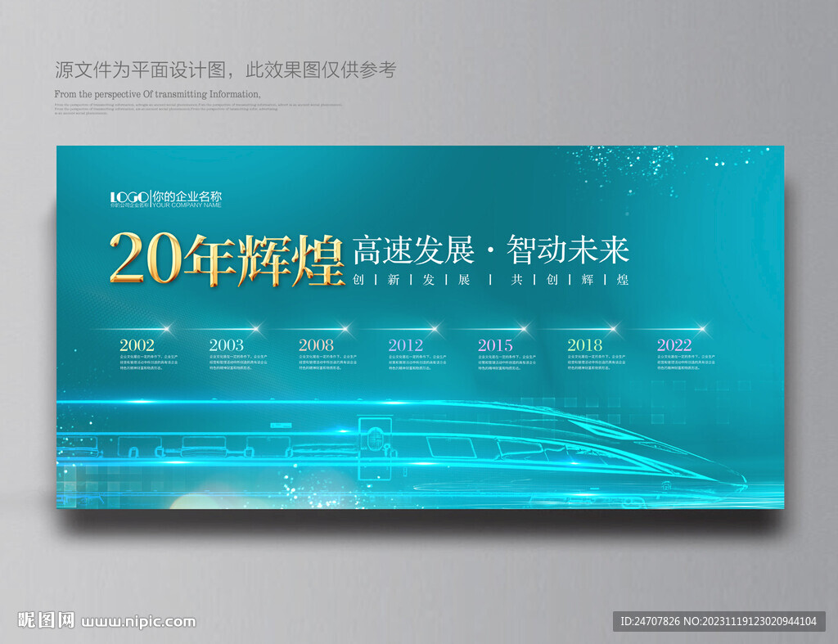Click the heading "源文件为平面设计图，此效果图仅供参考"
The image size is (838, 644).
(x=225, y=70)
